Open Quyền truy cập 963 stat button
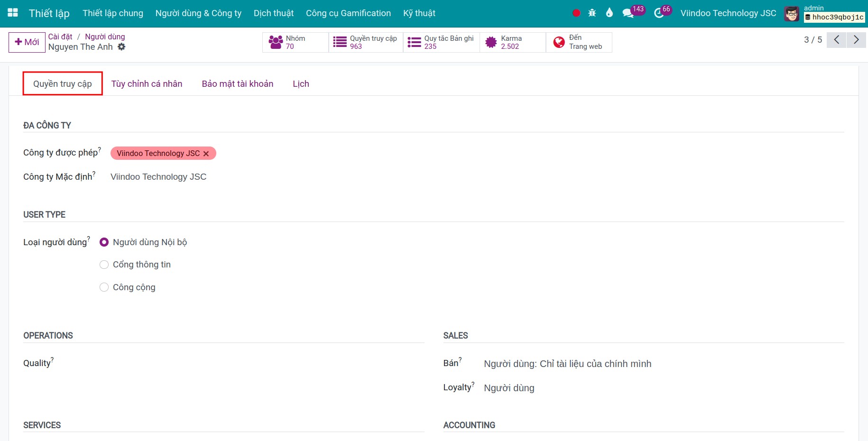868x441 pixels. pos(366,42)
